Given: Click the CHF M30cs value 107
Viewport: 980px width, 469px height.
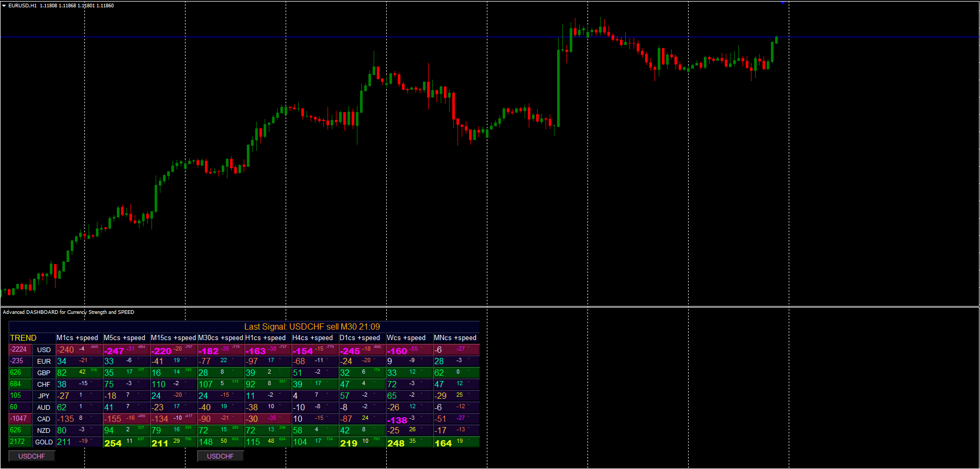Looking at the screenshot, I should [205, 385].
